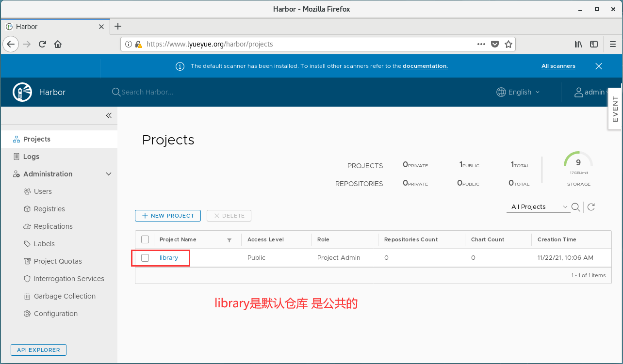Open the EVENT side panel tab

click(615, 109)
